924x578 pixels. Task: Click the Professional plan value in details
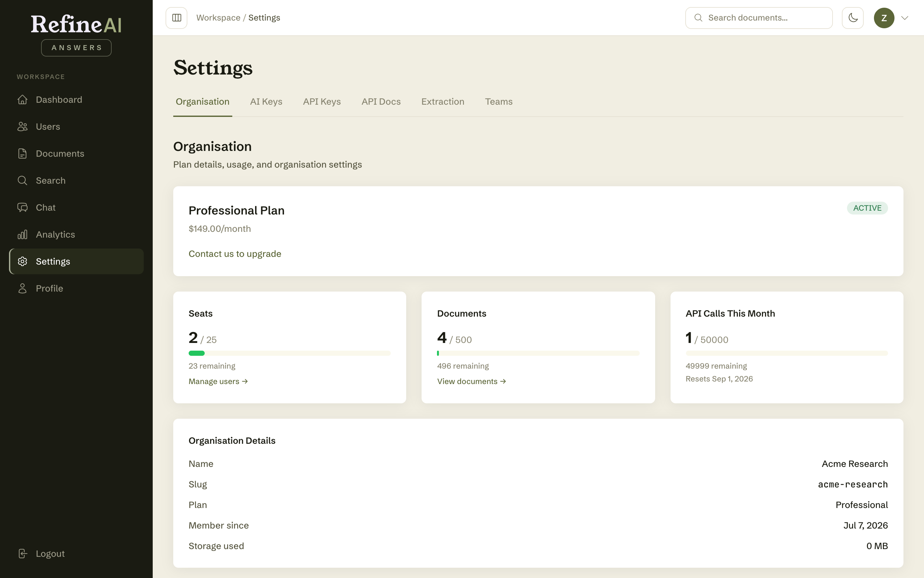pyautogui.click(x=861, y=505)
